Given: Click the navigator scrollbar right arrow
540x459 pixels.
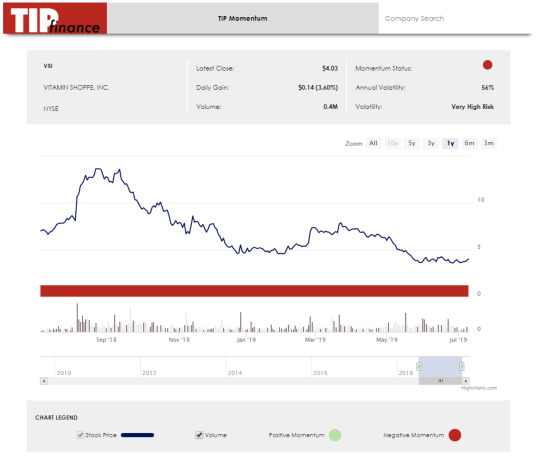Looking at the screenshot, I should tap(466, 381).
